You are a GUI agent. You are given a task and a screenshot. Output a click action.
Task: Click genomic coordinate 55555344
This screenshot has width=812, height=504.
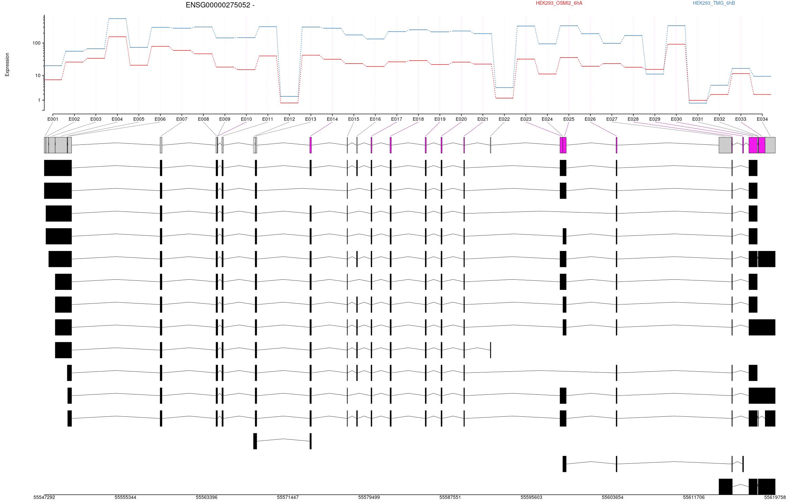point(126,497)
